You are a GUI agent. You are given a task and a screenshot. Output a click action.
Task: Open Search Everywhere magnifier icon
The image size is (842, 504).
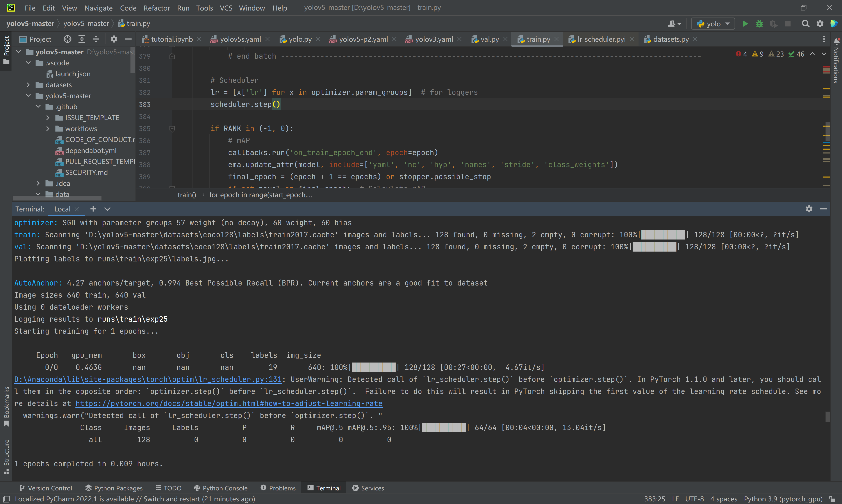point(805,24)
